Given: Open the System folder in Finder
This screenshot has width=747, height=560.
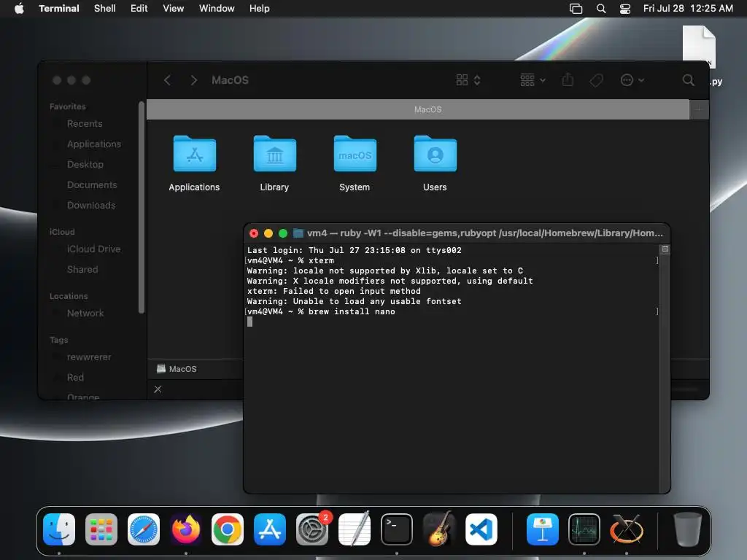Looking at the screenshot, I should click(355, 164).
